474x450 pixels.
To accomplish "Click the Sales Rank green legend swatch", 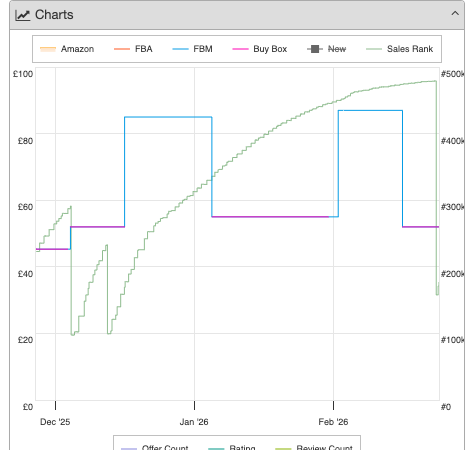I will 374,49.
